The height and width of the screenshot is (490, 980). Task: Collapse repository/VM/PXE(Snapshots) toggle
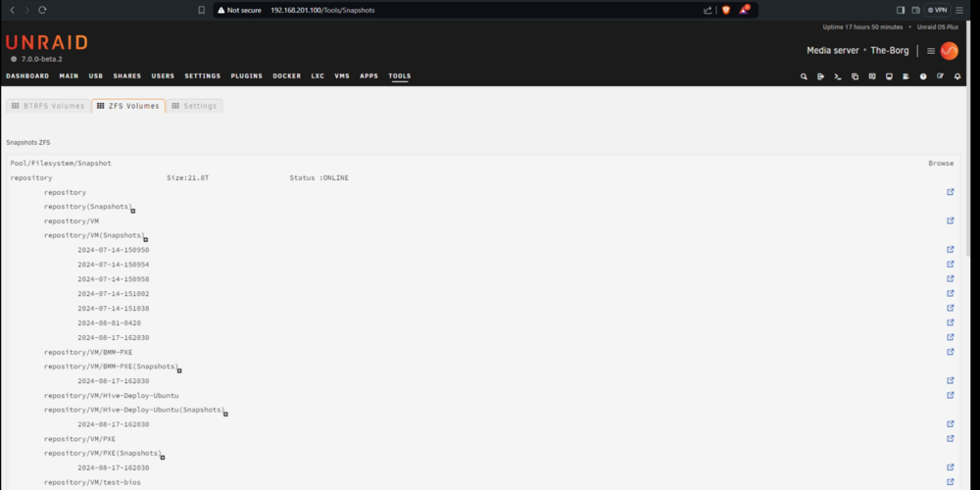click(163, 458)
